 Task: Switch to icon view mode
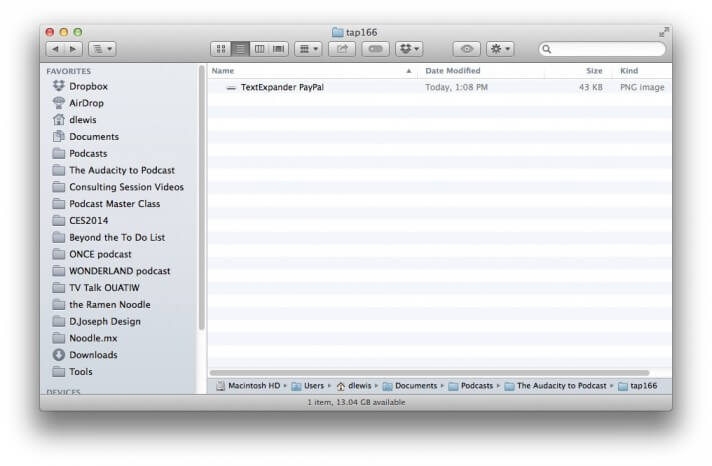click(221, 48)
